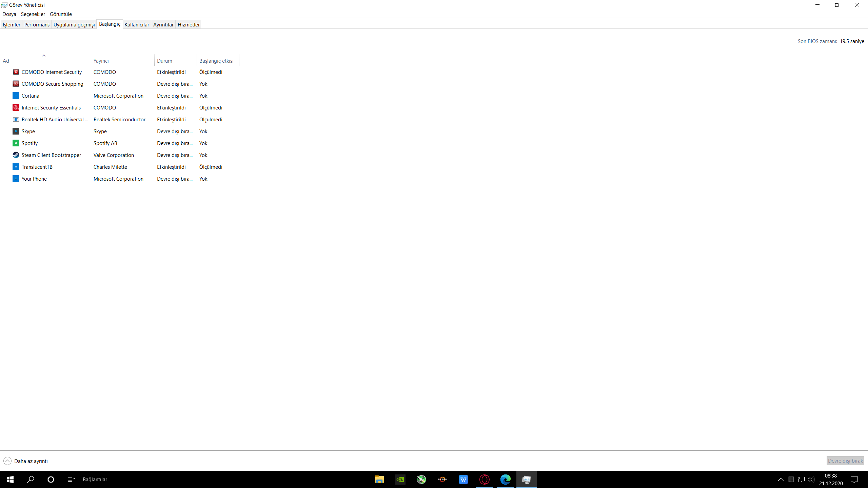Click the Spotify startup entry icon
This screenshot has height=488, width=868.
click(16, 143)
